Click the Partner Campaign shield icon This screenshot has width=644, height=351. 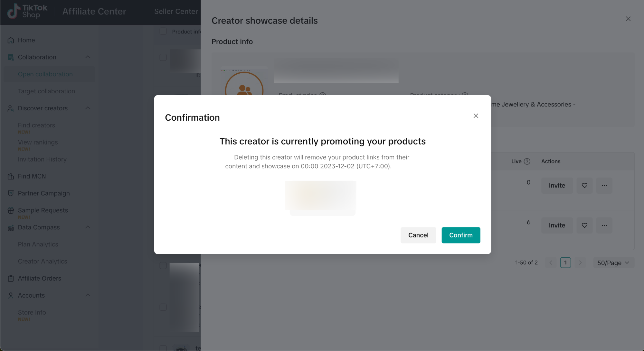tap(11, 193)
